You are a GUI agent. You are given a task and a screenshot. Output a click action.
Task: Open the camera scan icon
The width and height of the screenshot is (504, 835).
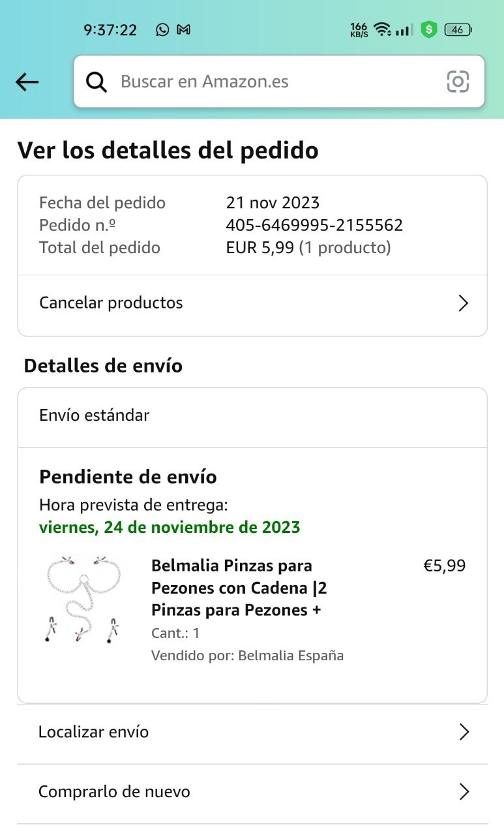click(458, 82)
